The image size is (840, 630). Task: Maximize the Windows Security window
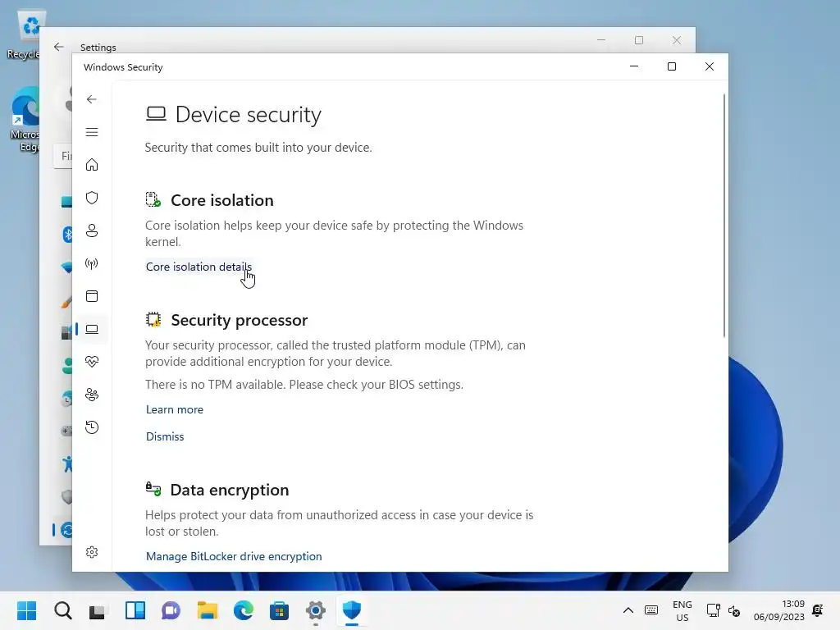tap(671, 66)
